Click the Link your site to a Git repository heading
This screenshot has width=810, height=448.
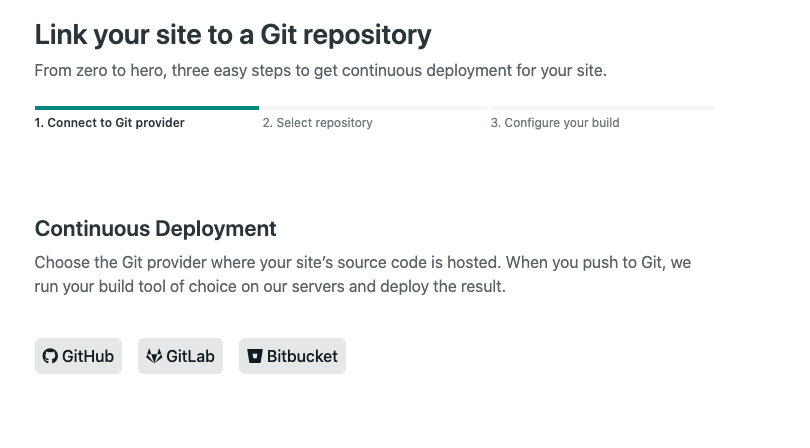coord(233,35)
